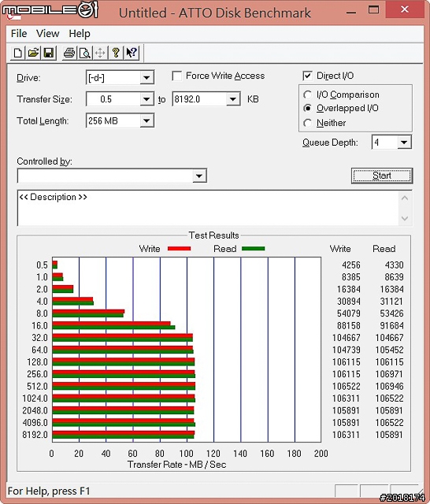Expand Total Length 256 MB dropdown
The width and height of the screenshot is (430, 504).
146,120
